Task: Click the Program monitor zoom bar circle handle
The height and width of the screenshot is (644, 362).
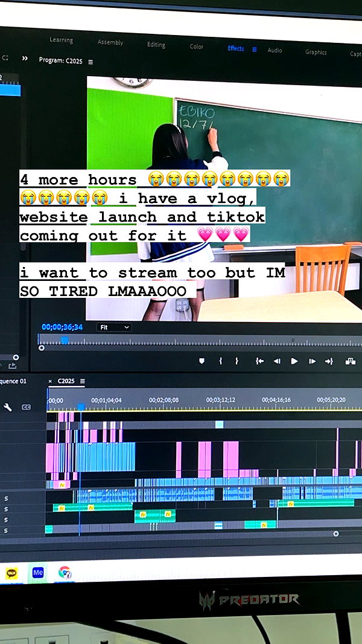Action: [x=42, y=348]
